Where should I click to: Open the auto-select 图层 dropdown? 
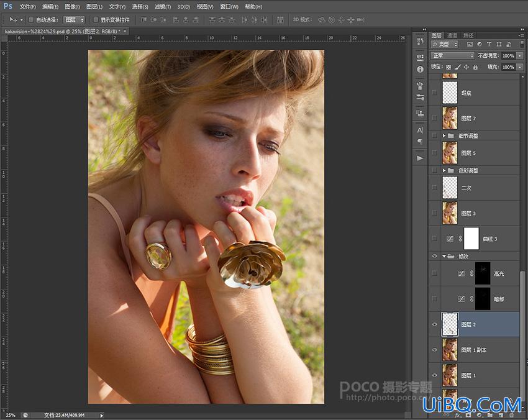[74, 20]
